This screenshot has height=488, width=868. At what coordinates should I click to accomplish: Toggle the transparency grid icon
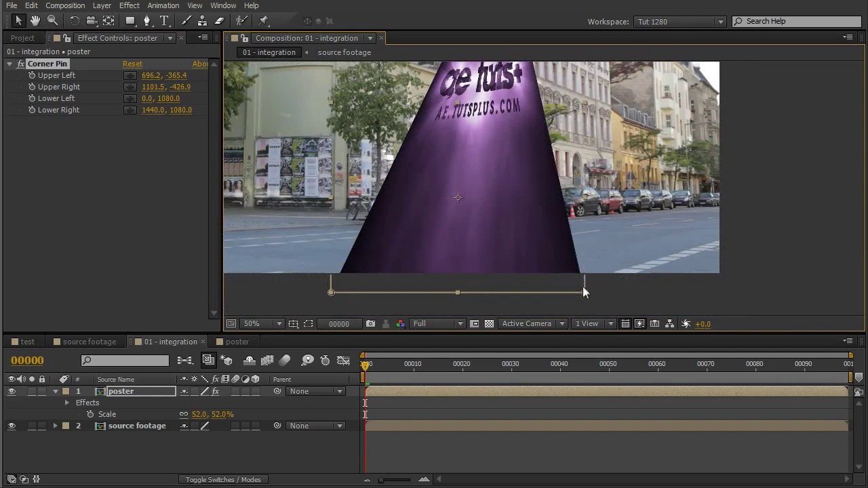click(x=489, y=324)
